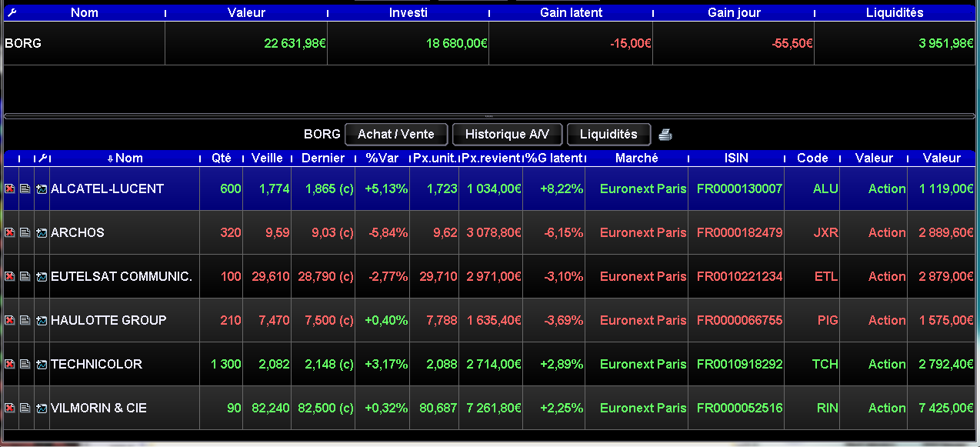Open the chart icon for ARCHOS

(41, 232)
